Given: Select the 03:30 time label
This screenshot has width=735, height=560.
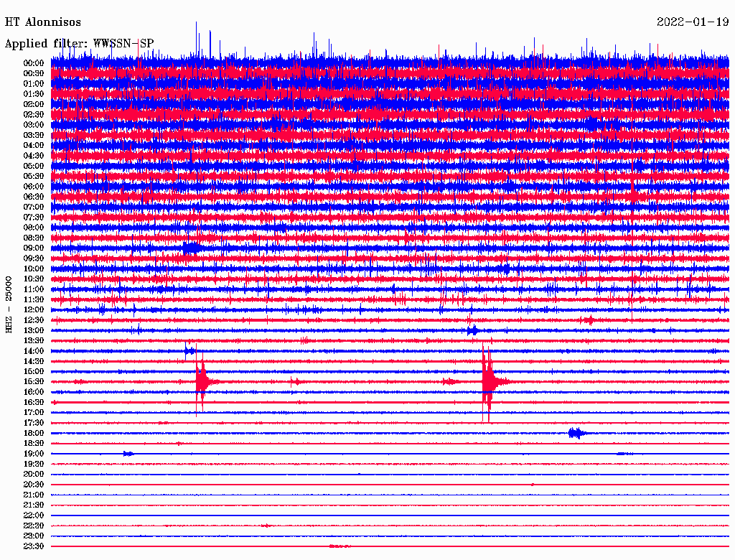Looking at the screenshot, I should [34, 135].
